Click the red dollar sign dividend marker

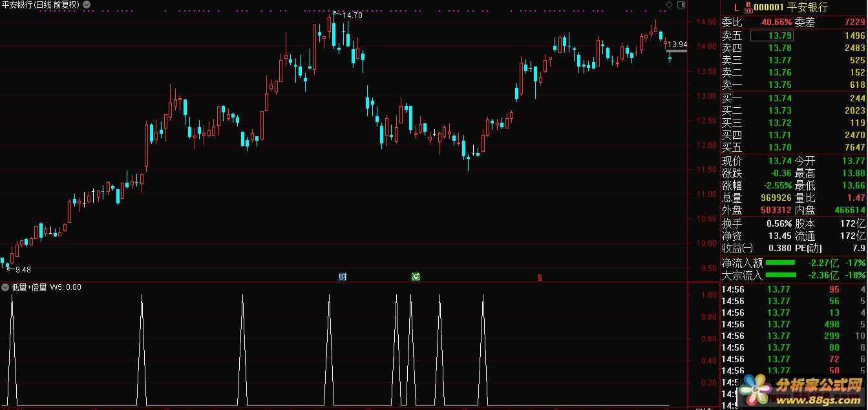click(540, 278)
